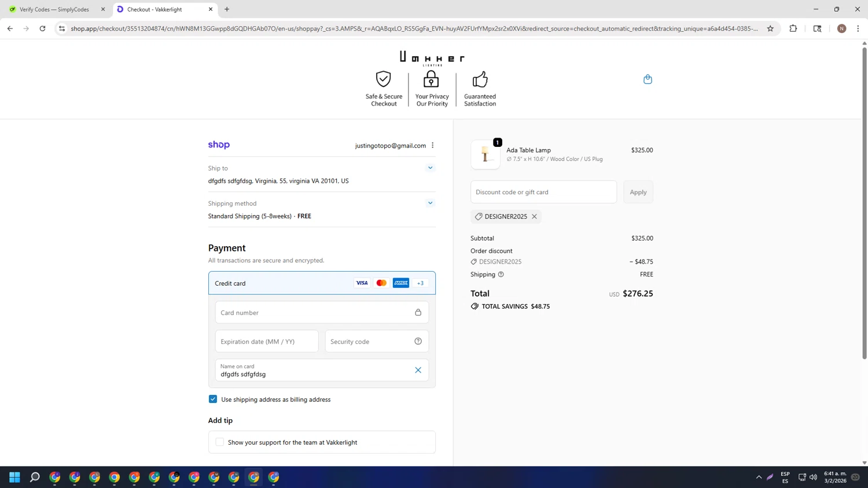Open a new browser tab
Image resolution: width=868 pixels, height=488 pixels.
[x=227, y=9]
